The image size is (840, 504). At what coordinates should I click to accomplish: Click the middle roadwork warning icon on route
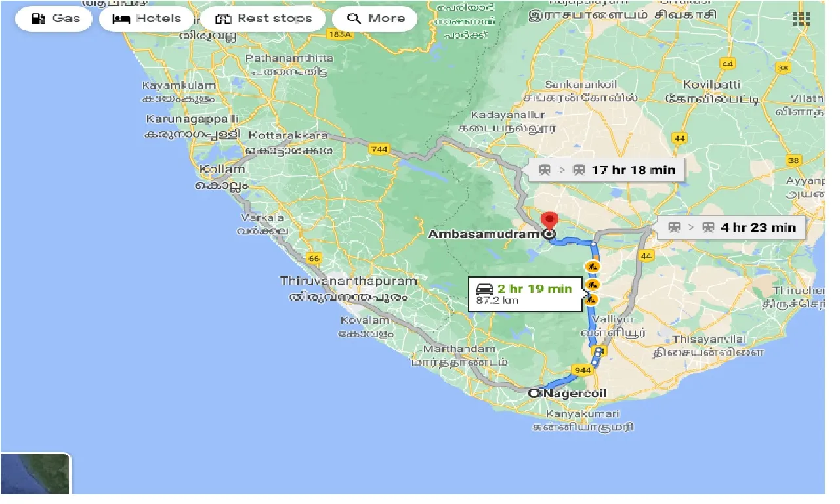coord(593,284)
